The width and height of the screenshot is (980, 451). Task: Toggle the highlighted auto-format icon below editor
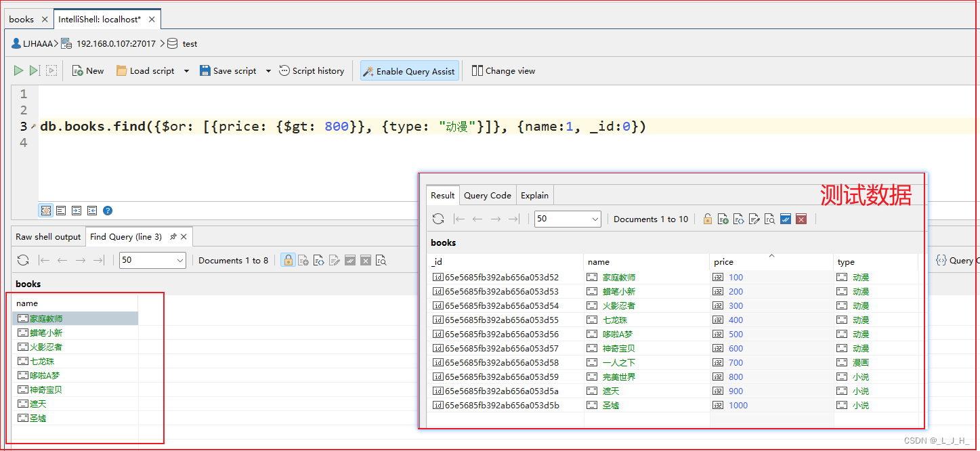[x=46, y=211]
